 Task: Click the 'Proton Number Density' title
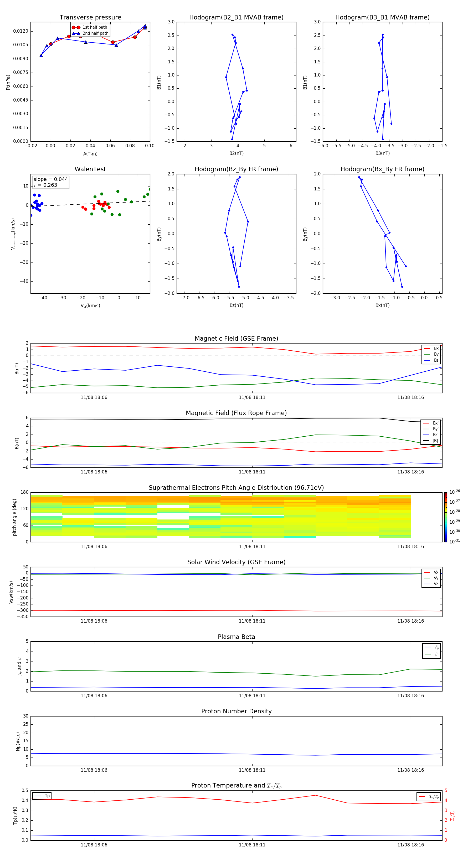click(x=236, y=711)
